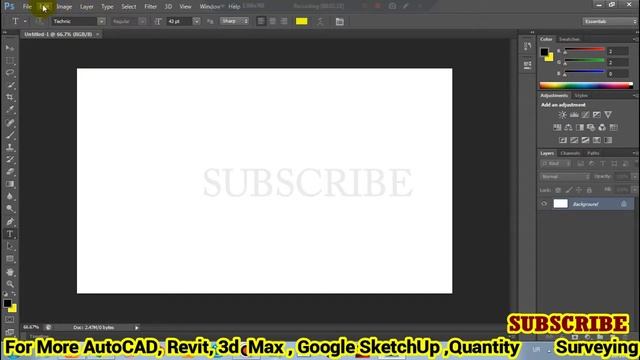
Task: Click the color spectrum ramp
Action: pyautogui.click(x=586, y=85)
